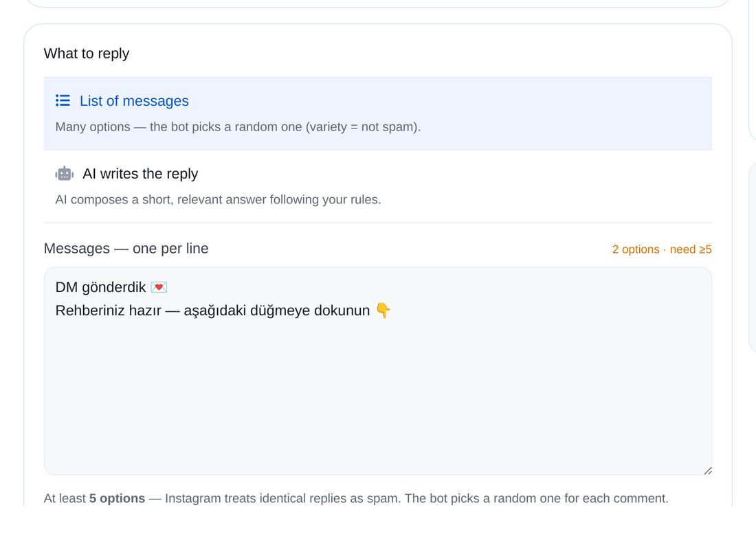Click the list bullet icon
The height and width of the screenshot is (551, 756).
click(x=63, y=100)
